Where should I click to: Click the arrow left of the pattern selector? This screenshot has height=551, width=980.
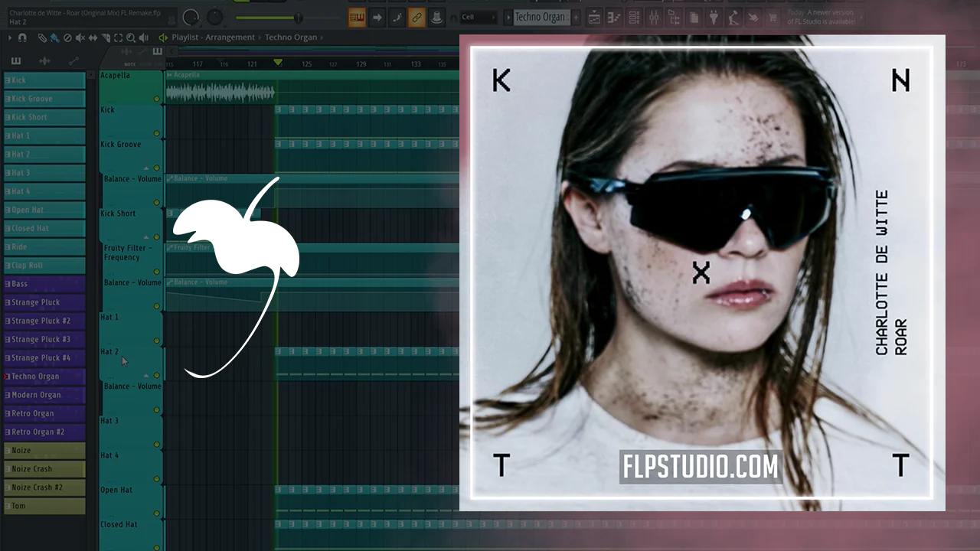pos(508,17)
